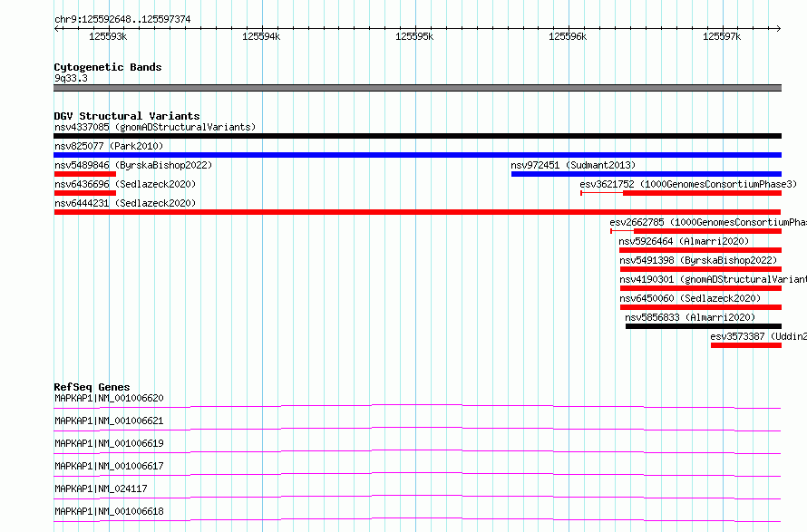Open the nsv825077 (Park2010) label
The height and width of the screenshot is (532, 807).
109,146
